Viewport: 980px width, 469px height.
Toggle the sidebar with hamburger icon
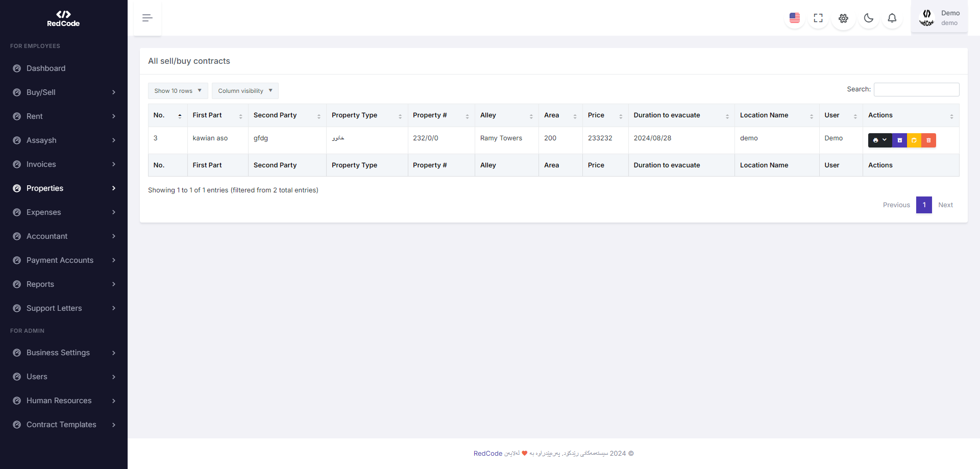tap(148, 18)
